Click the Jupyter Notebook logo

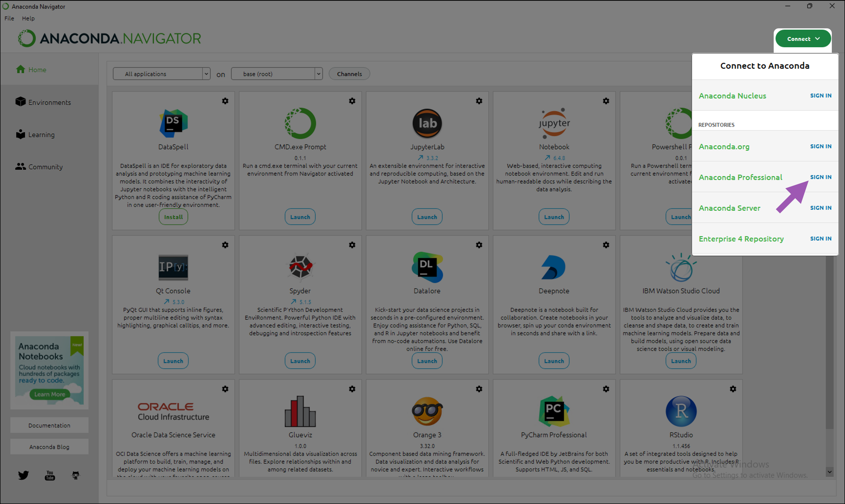pyautogui.click(x=554, y=123)
